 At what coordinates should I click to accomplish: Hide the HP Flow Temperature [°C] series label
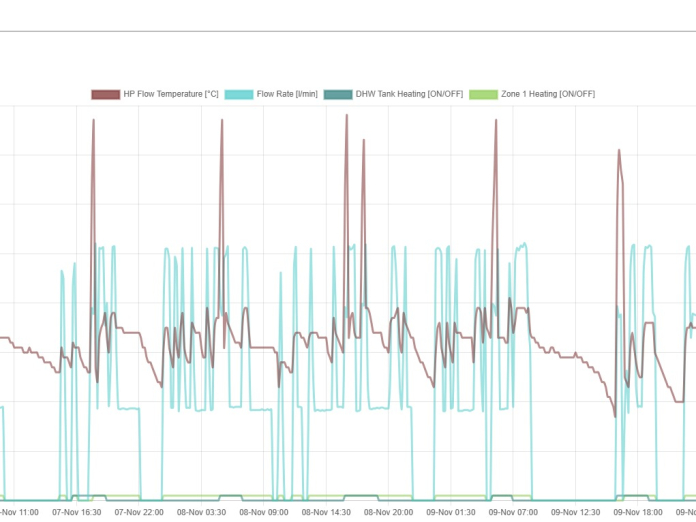(x=170, y=94)
